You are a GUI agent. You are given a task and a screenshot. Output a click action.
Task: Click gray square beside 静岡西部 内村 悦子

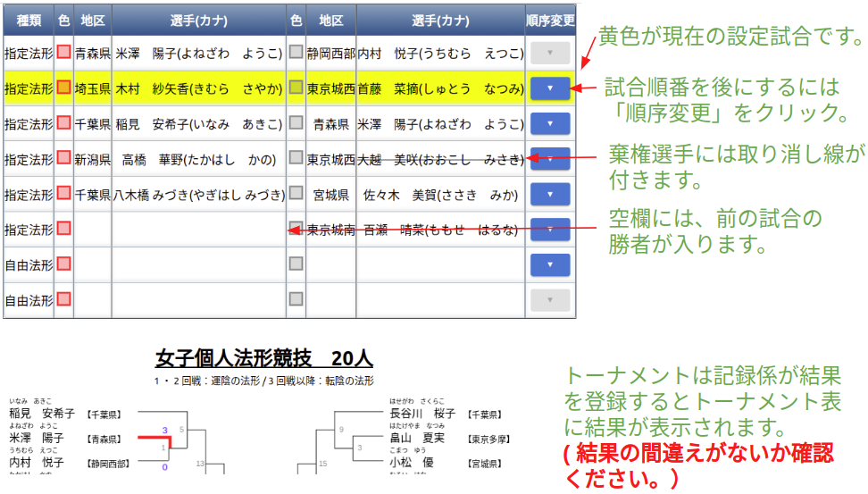point(296,53)
